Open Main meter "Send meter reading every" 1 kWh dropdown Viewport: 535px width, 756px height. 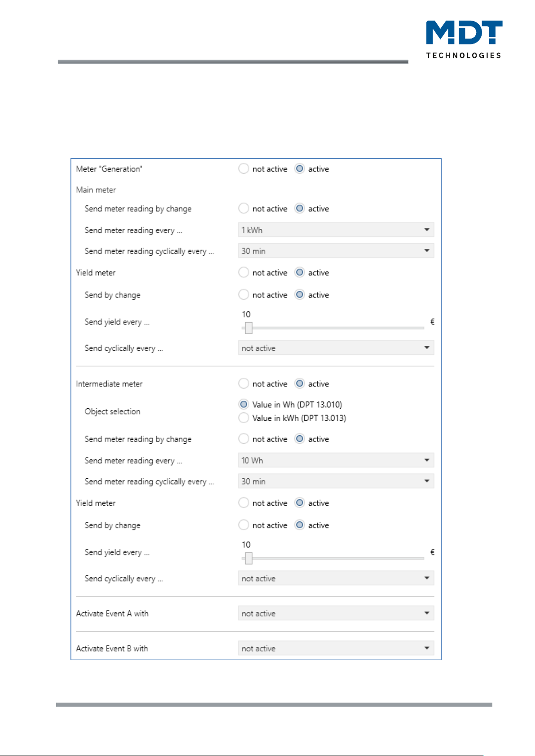coord(336,230)
